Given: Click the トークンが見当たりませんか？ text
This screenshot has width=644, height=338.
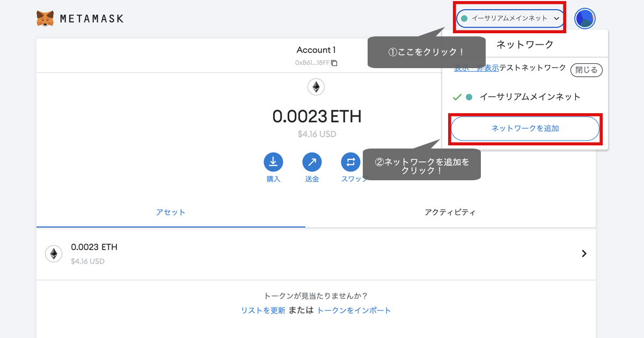Looking at the screenshot, I should point(316,296).
